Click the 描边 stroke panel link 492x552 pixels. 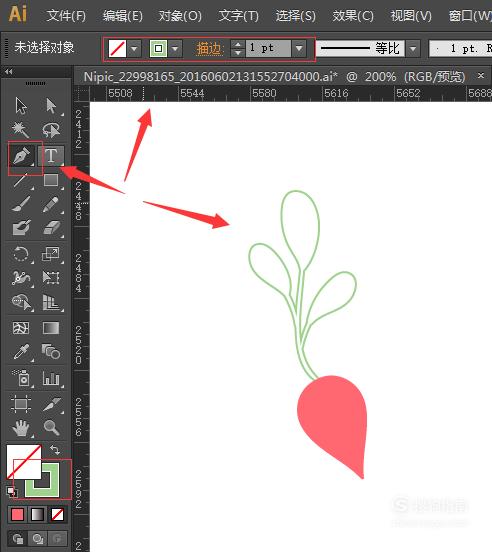click(x=210, y=49)
